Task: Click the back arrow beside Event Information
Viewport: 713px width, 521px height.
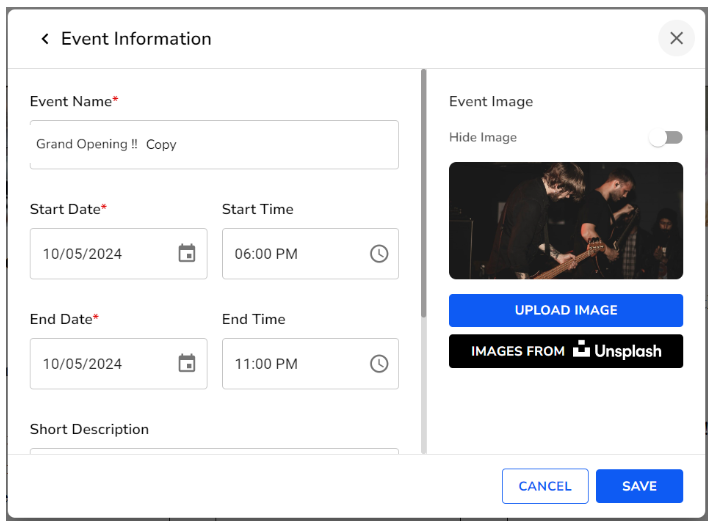Action: pos(44,39)
